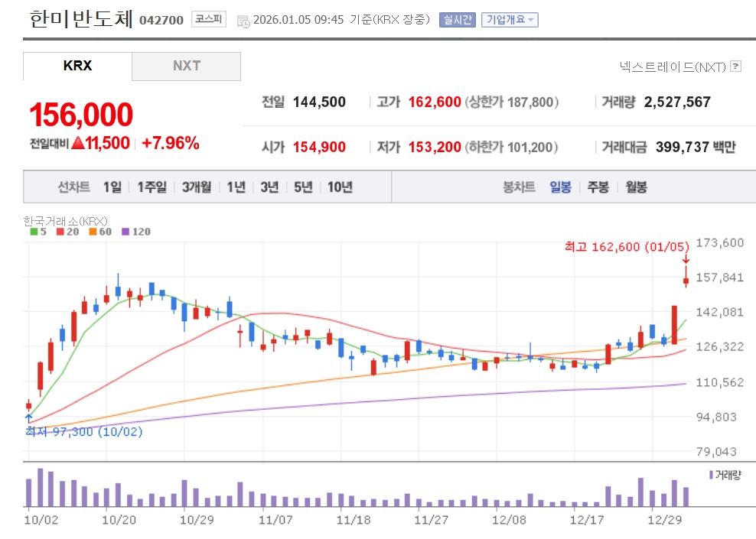Select the 일봉 daily candle chart option
The width and height of the screenshot is (756, 539).
560,187
